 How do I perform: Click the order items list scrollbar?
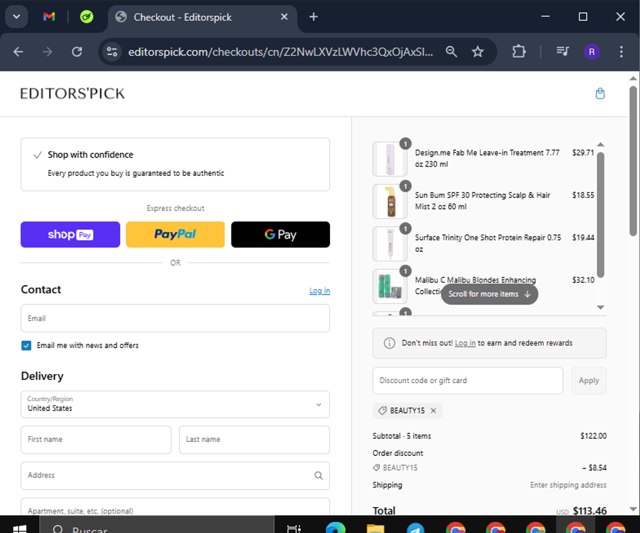pos(600,214)
